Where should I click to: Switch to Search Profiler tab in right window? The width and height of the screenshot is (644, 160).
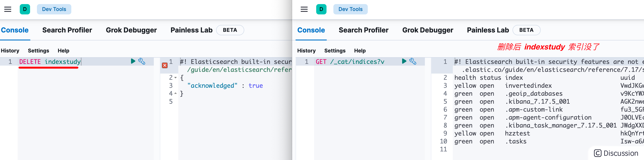click(x=363, y=30)
